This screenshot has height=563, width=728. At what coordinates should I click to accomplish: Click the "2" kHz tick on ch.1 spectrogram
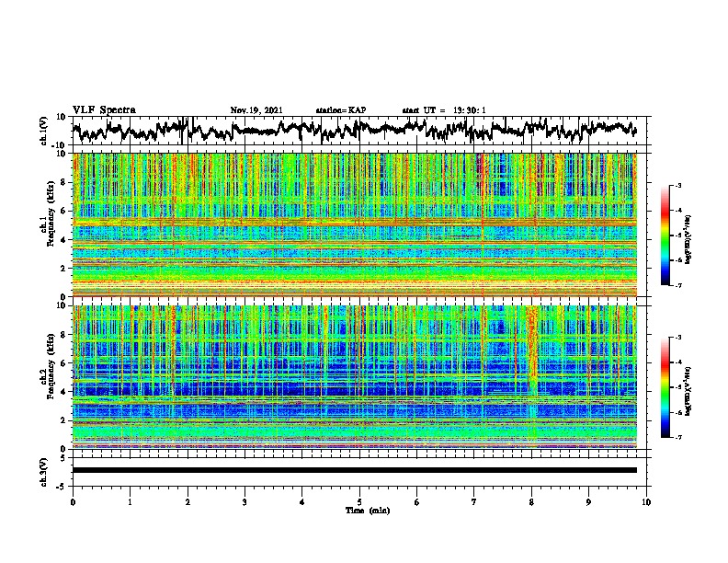[x=64, y=268]
